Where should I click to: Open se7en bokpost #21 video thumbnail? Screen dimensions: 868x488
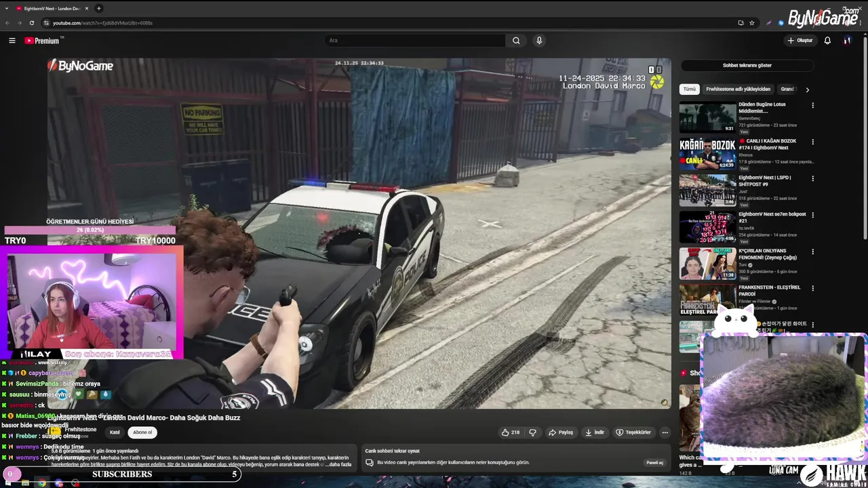[x=707, y=226]
